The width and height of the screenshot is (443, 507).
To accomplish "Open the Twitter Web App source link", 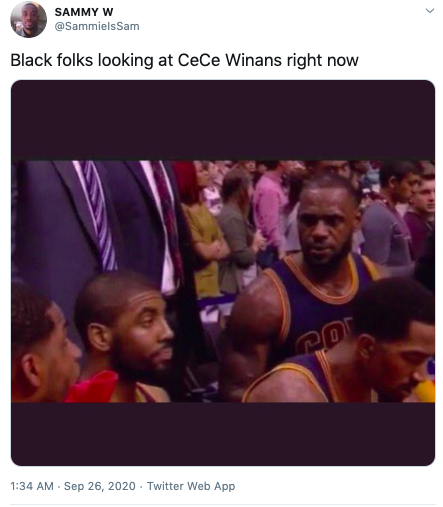I will 191,486.
